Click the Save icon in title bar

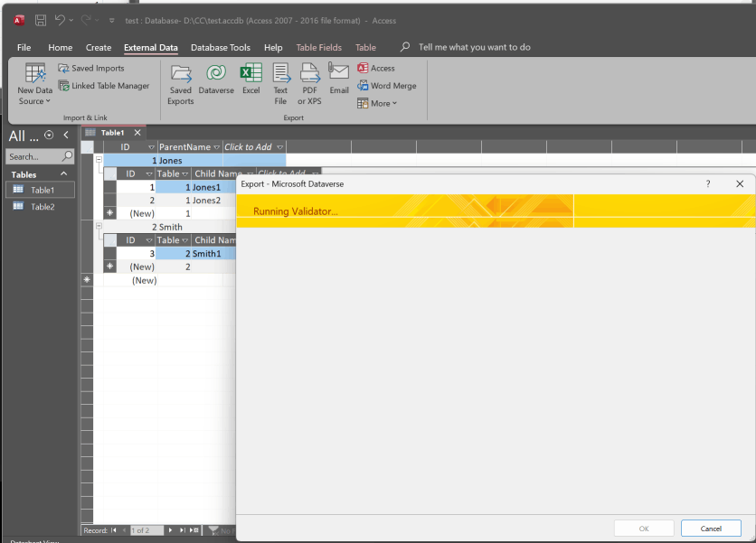click(x=41, y=20)
